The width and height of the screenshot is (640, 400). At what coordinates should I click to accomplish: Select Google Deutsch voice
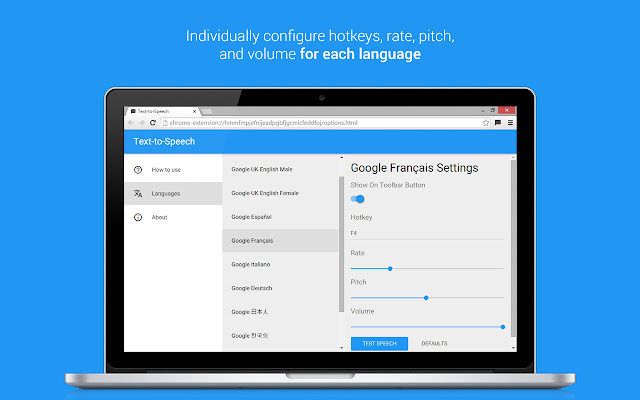(x=280, y=288)
